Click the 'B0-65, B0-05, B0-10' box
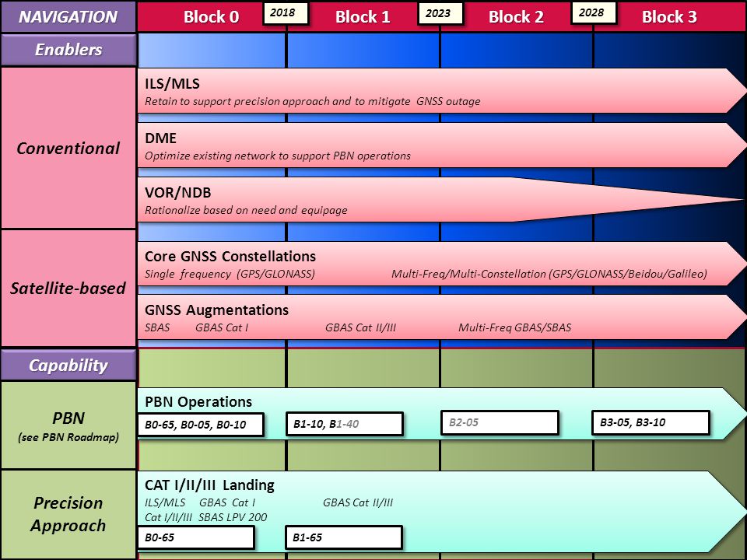 click(201, 425)
